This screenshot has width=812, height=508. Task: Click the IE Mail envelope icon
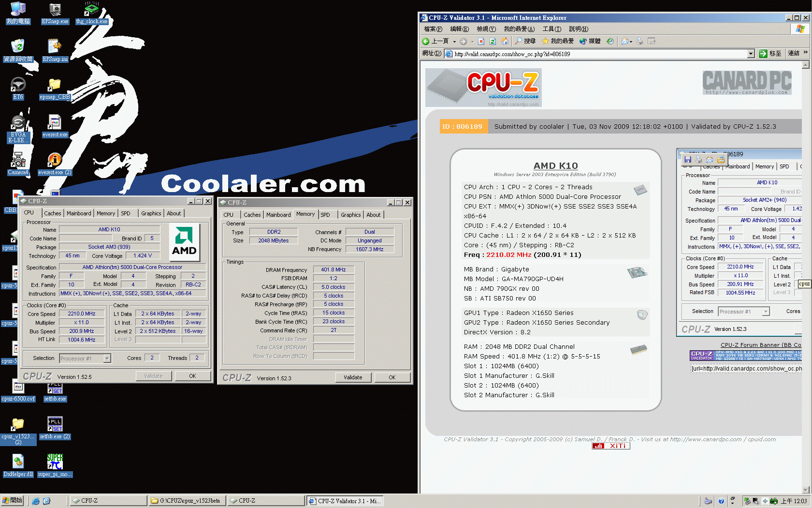624,41
